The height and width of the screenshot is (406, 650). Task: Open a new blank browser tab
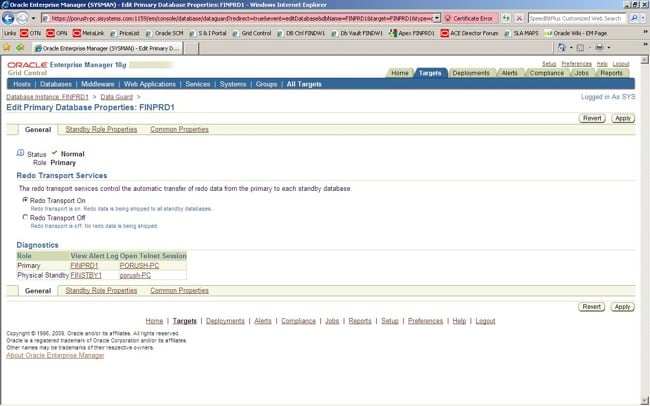[191, 49]
